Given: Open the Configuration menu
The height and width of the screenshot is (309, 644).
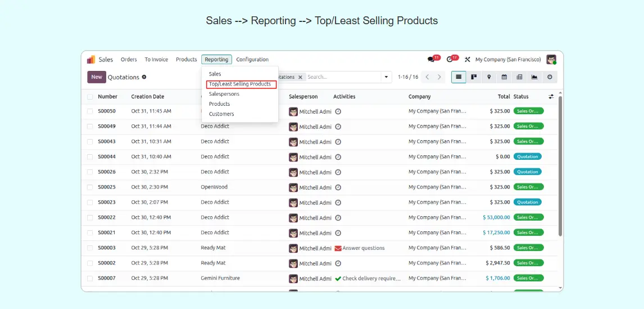Looking at the screenshot, I should point(252,60).
